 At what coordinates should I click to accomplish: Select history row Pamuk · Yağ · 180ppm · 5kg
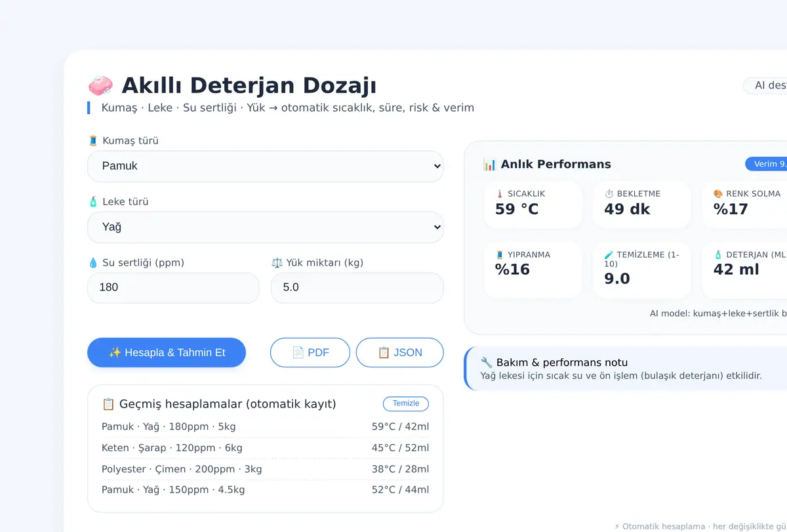265,426
